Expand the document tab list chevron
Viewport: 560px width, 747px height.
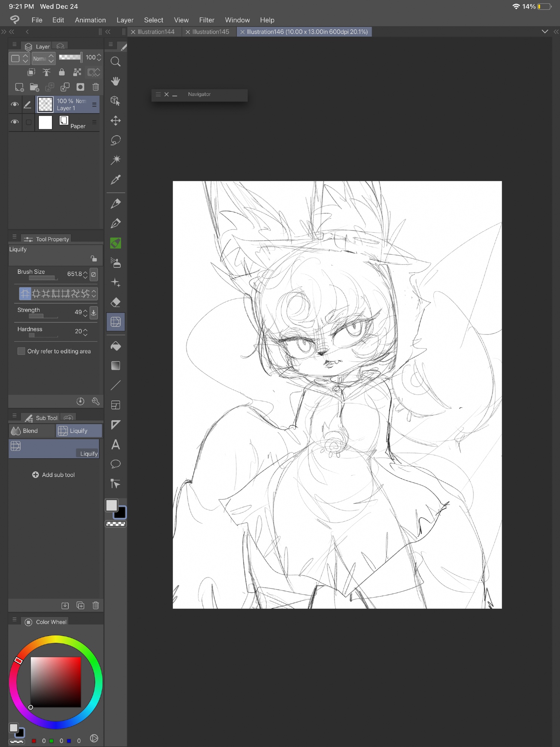pyautogui.click(x=545, y=32)
